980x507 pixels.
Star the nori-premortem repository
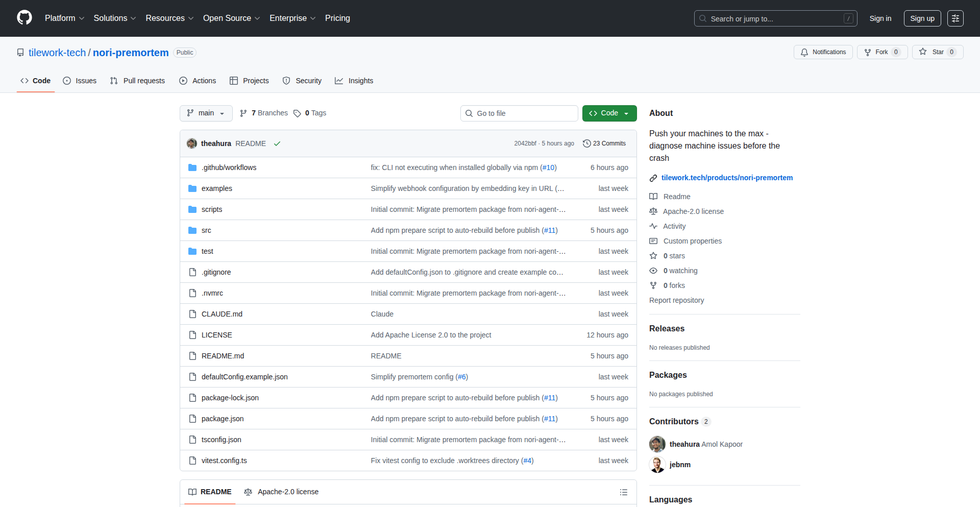point(938,52)
